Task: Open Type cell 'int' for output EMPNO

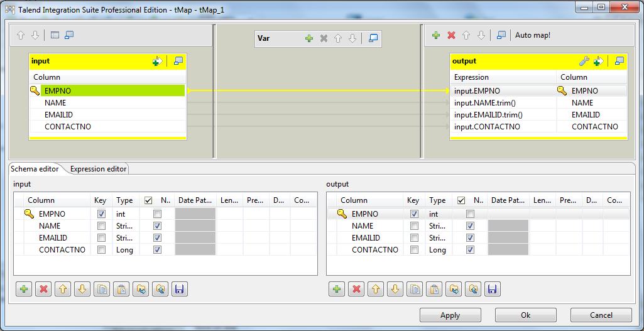Action: pyautogui.click(x=439, y=214)
